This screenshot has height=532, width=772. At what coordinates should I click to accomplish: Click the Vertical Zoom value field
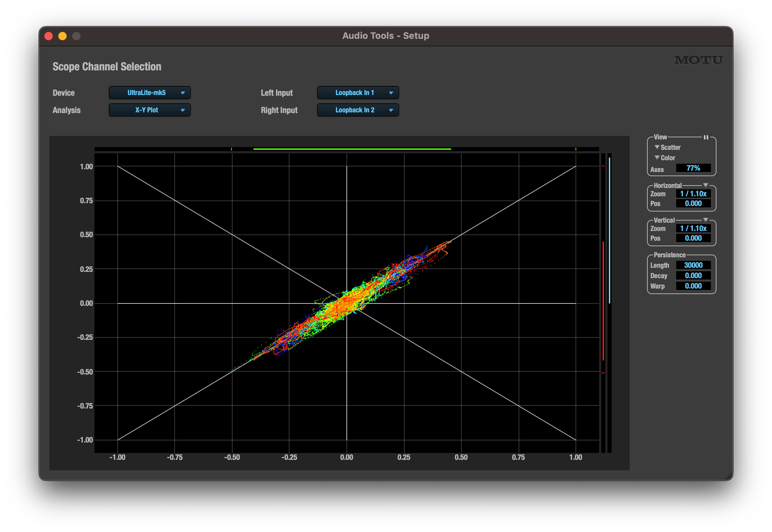[x=693, y=229]
